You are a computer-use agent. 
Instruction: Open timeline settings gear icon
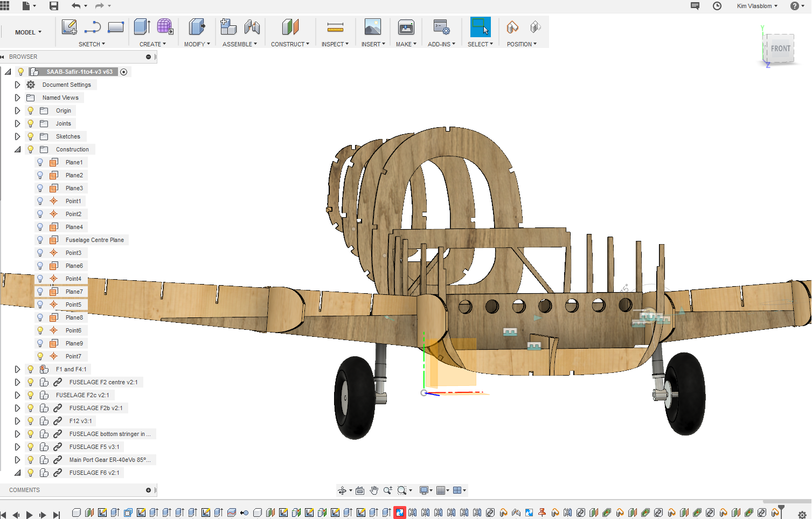[x=802, y=515]
